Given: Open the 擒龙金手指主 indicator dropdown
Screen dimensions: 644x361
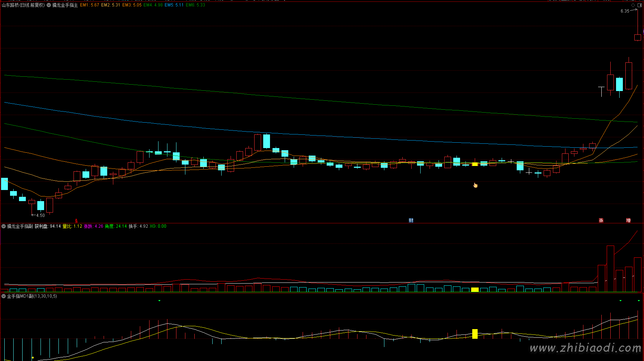Looking at the screenshot, I should pyautogui.click(x=49, y=5).
